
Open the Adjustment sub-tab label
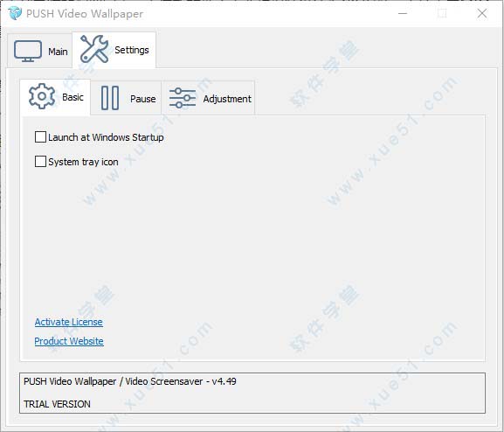(227, 99)
